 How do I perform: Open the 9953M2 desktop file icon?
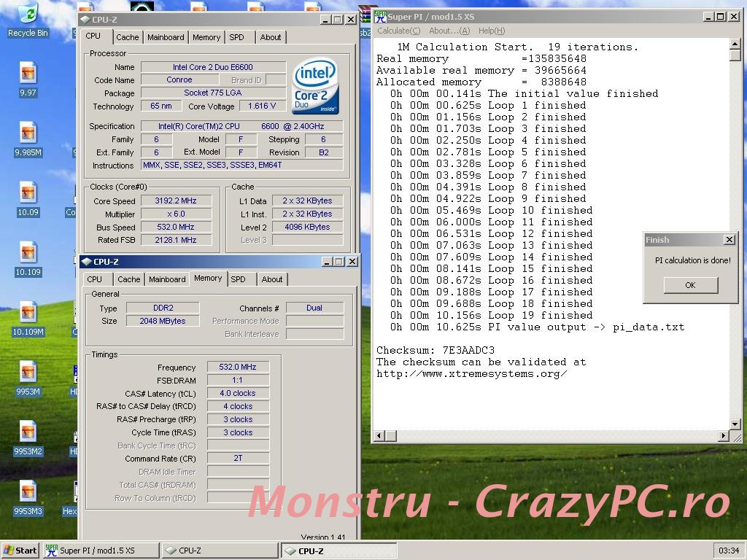tap(28, 438)
